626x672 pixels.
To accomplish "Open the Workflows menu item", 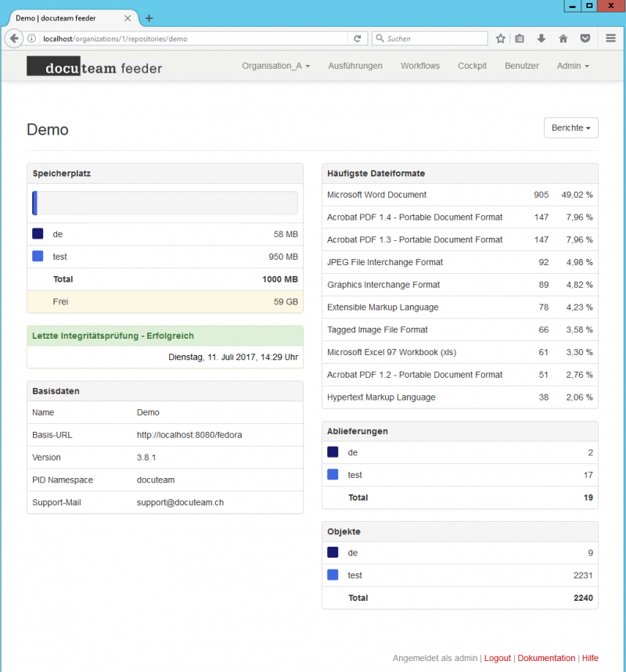I will click(x=419, y=66).
